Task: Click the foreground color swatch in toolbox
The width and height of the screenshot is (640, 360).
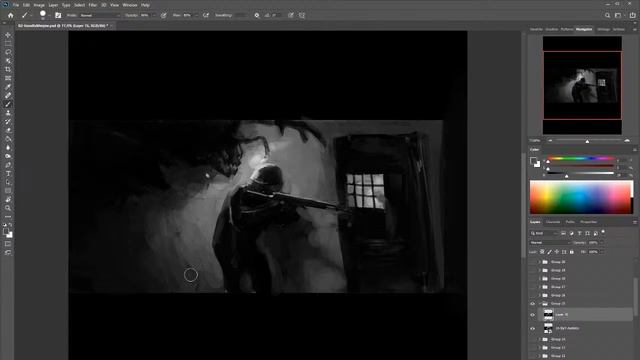Action: click(6, 232)
